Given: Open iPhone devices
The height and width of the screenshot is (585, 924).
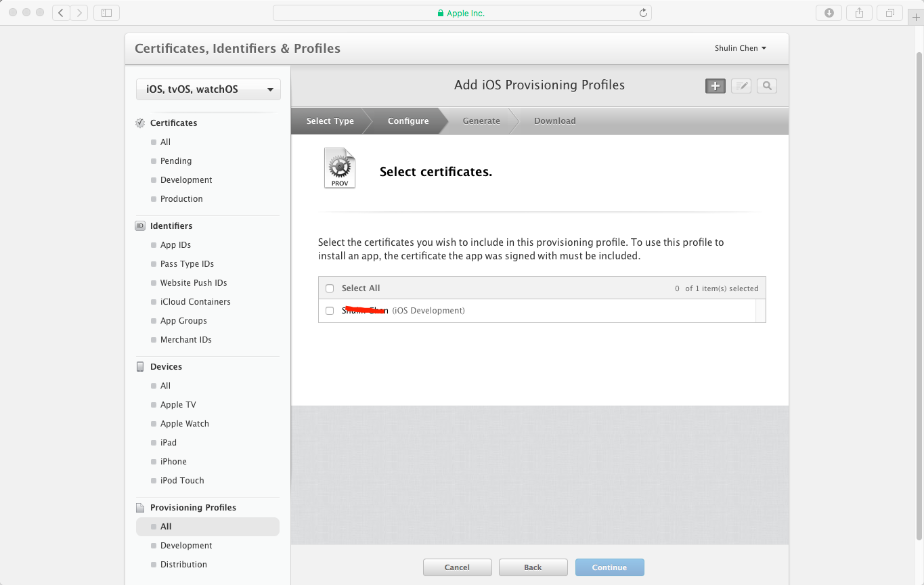Looking at the screenshot, I should pos(173,462).
